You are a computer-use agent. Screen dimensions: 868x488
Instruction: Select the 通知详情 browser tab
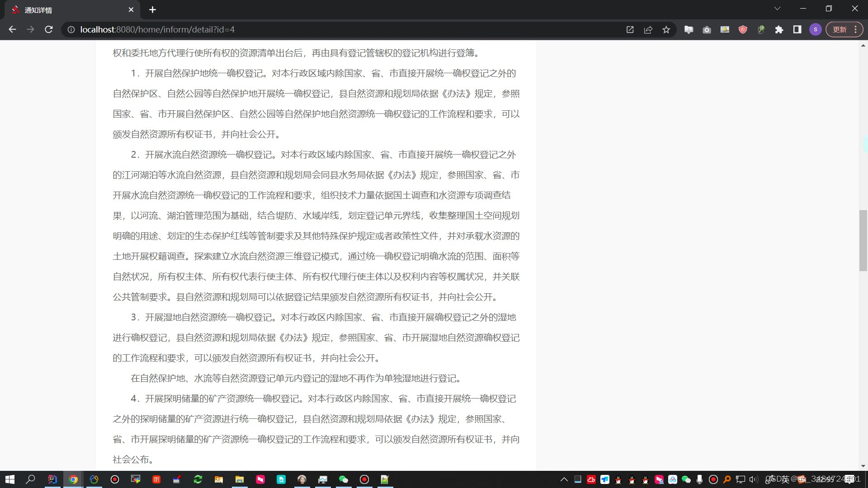click(68, 10)
